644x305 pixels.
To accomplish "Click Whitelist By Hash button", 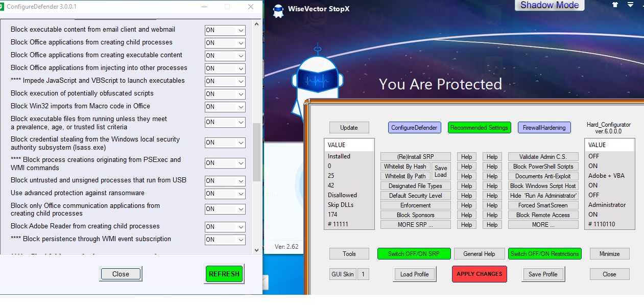I will [x=406, y=167].
